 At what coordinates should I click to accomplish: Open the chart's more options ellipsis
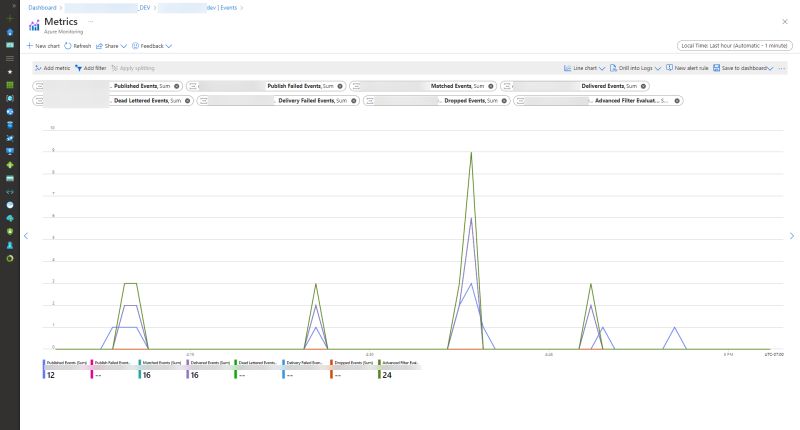pos(782,68)
